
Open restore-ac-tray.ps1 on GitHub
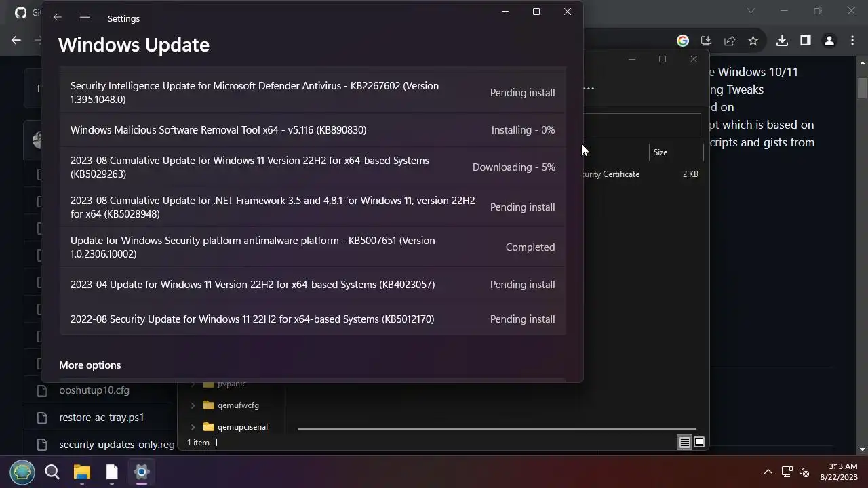coord(102,418)
